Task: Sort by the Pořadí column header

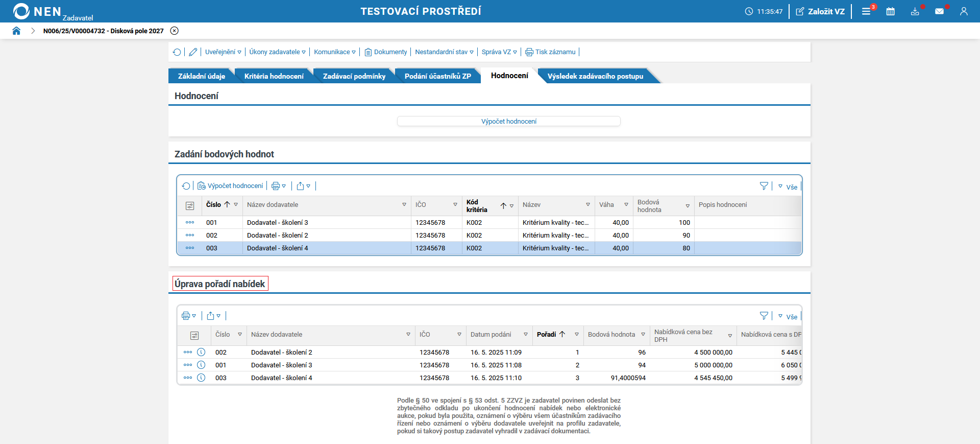Action: tap(547, 335)
